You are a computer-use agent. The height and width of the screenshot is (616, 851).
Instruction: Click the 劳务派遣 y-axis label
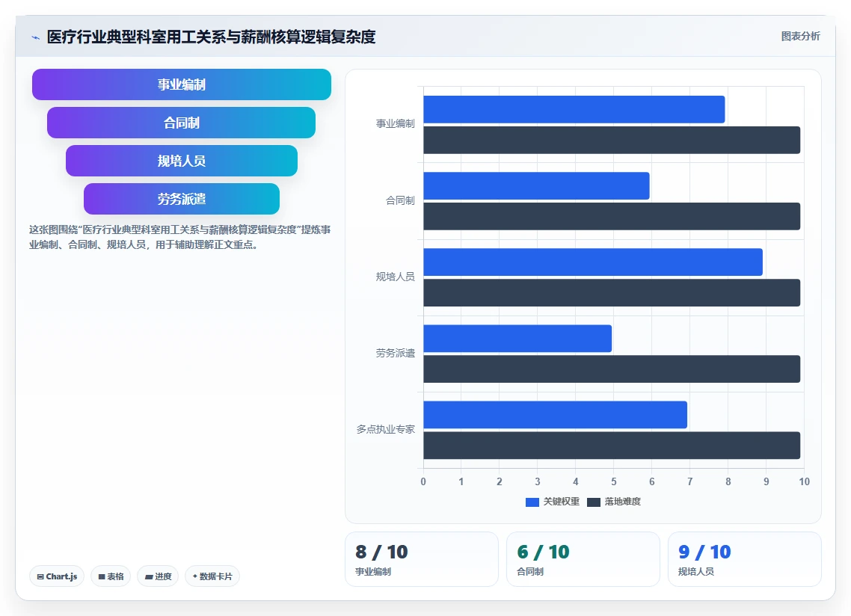[x=395, y=354]
